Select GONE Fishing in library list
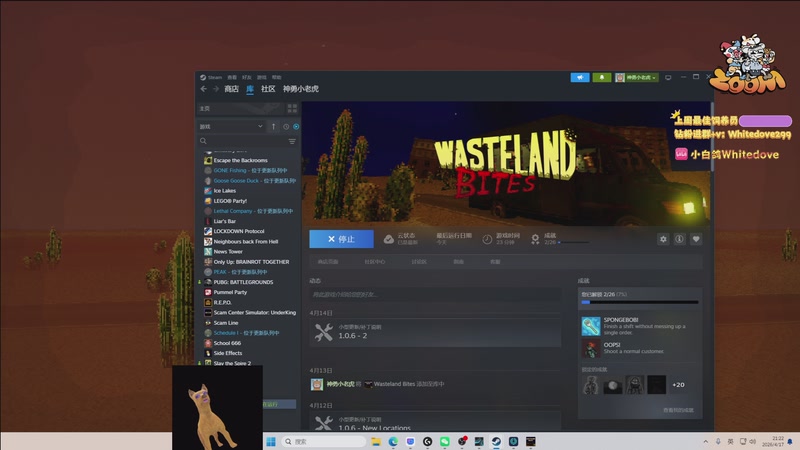The width and height of the screenshot is (800, 450). pos(249,170)
